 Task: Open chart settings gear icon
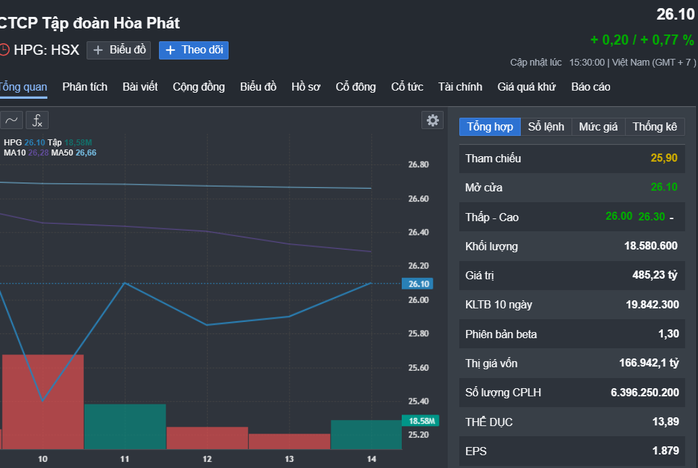pyautogui.click(x=432, y=120)
